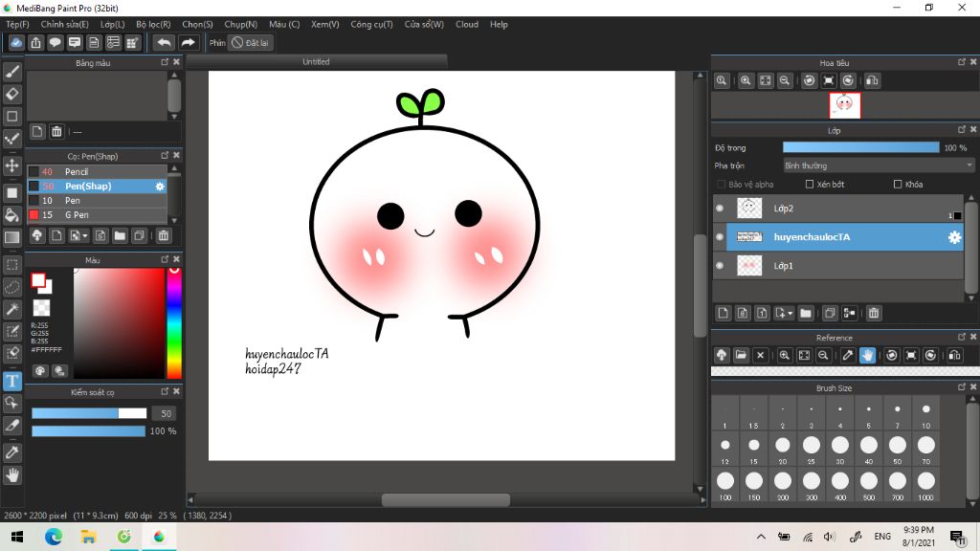The image size is (980, 551).
Task: Click the canvas horizontal scrollbar
Action: point(446,499)
